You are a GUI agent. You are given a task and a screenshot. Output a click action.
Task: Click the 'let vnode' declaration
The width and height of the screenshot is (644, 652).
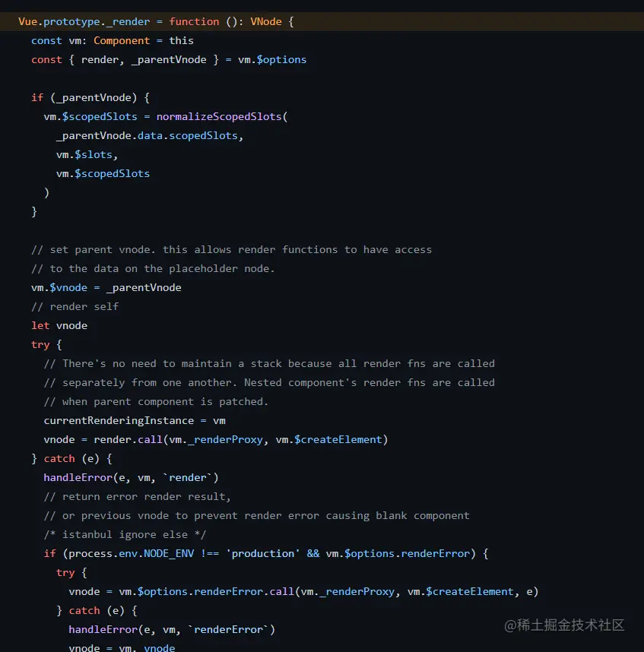coord(59,325)
